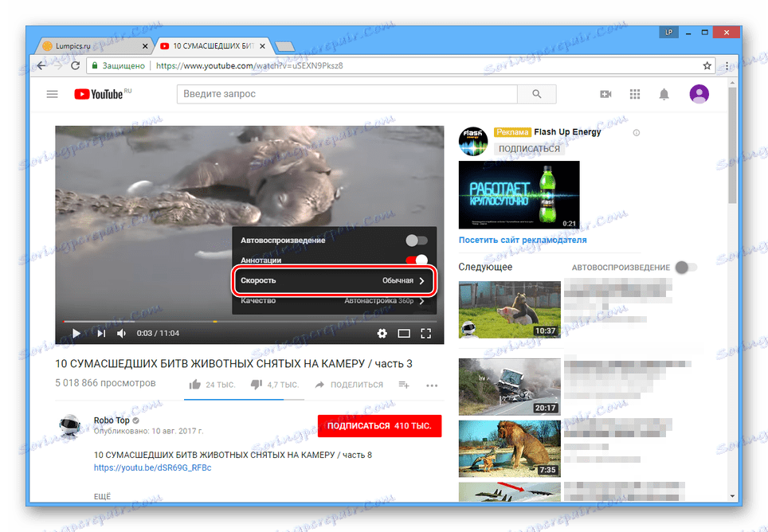Close the Lumpics.ru tab
768x532 pixels.
click(145, 46)
